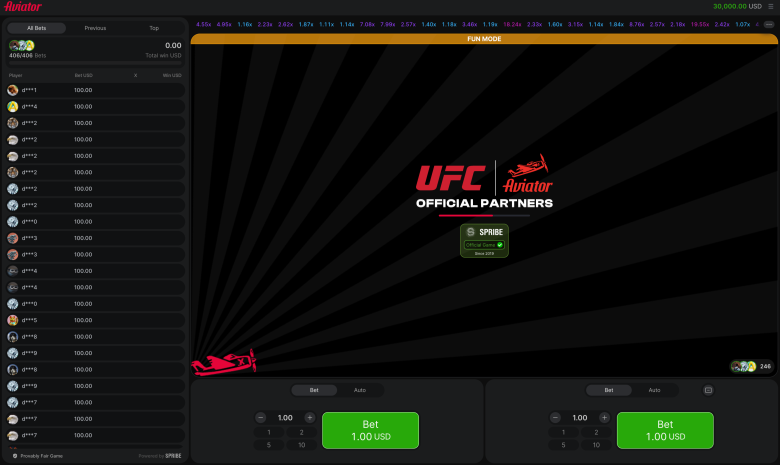Select Bet mode in the second bet panel
This screenshot has height=465, width=780.
[609, 390]
